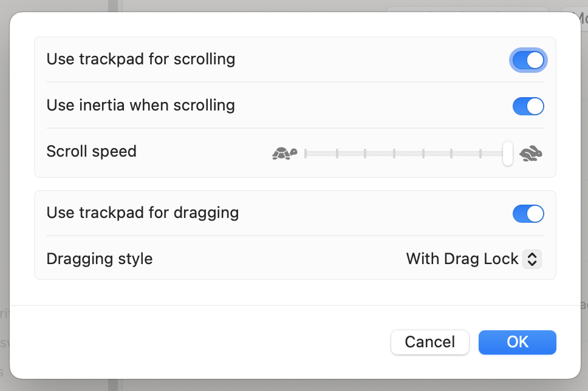Toggle Use trackpad for dragging switch

[528, 214]
